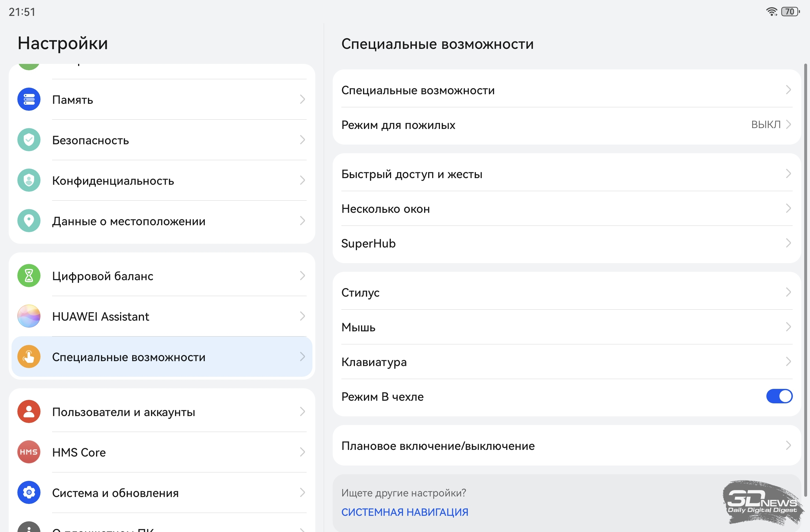Click the Безопасность shield icon

click(x=29, y=140)
